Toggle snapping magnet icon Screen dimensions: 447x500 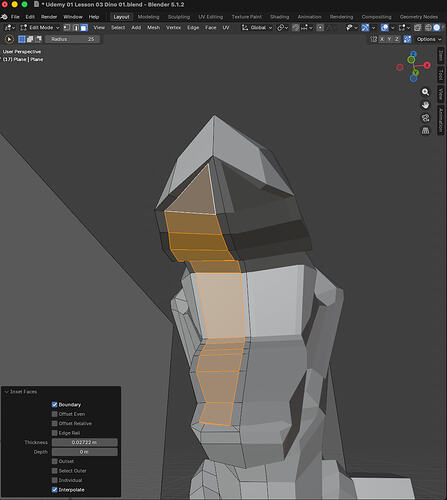point(295,28)
